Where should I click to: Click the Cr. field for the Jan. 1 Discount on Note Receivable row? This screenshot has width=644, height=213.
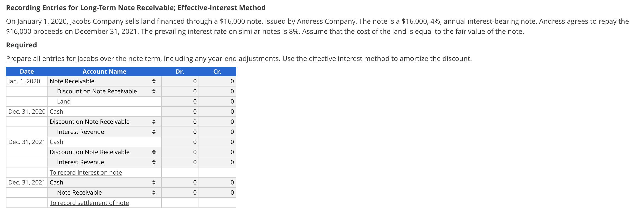pyautogui.click(x=217, y=91)
